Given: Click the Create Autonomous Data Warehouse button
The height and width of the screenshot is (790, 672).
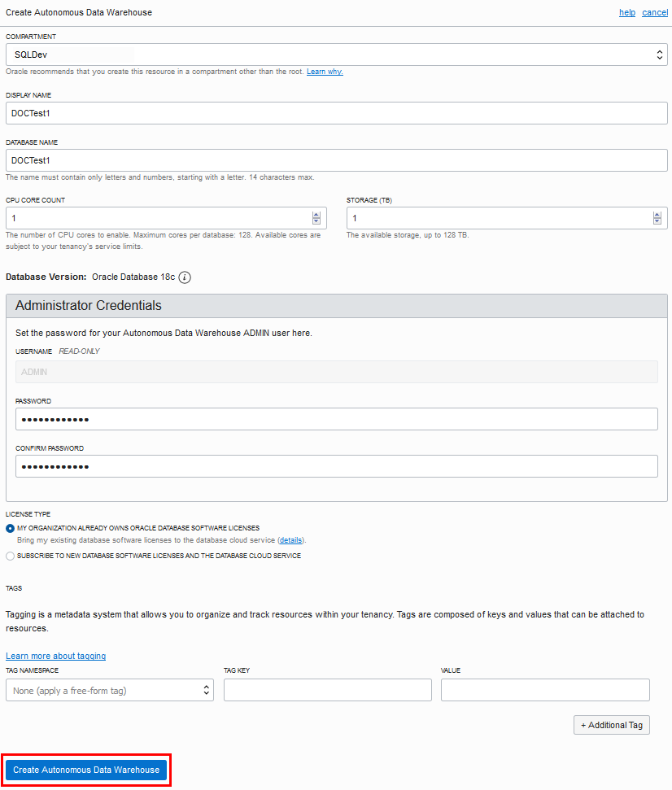Looking at the screenshot, I should pos(86,770).
